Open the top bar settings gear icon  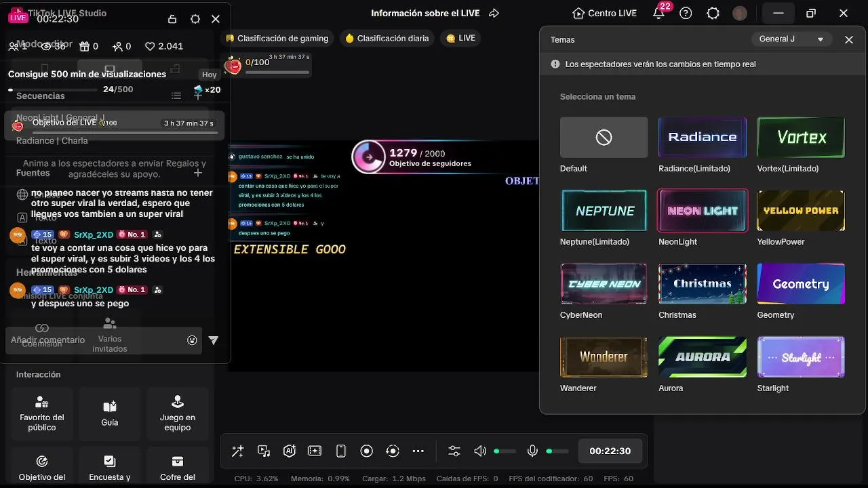713,13
